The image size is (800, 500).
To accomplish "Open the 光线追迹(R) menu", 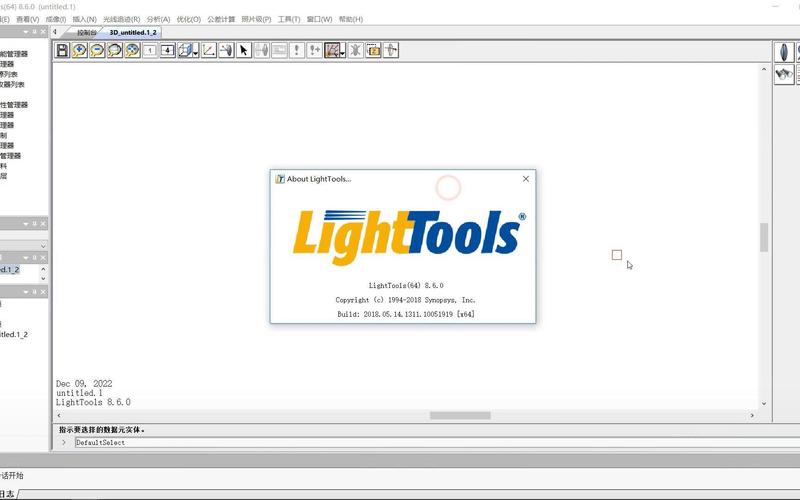I will [121, 19].
